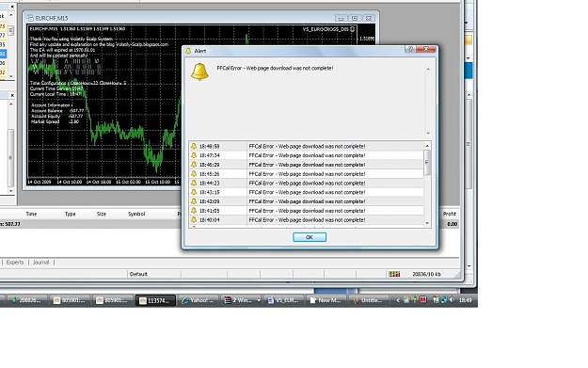Click the bell icon of the 18:48:58 alert
Screen dimensions: 588x368
[194, 146]
